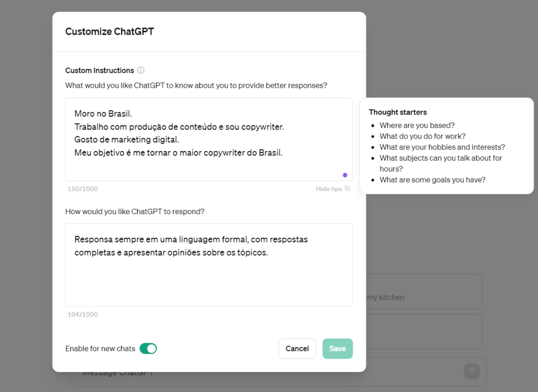Click the 'Customize ChatGPT' dialog title
Image resolution: width=538 pixels, height=392 pixels.
coord(109,31)
